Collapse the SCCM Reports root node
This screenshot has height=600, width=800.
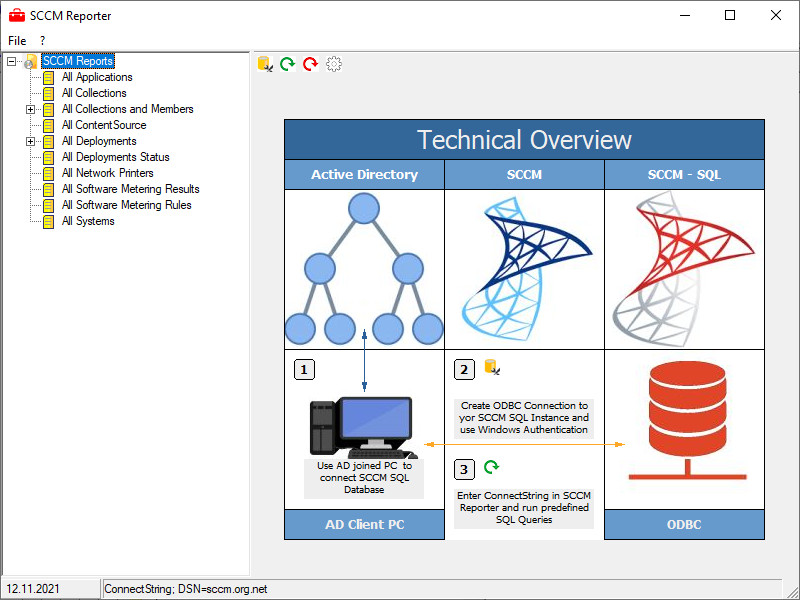[x=12, y=62]
